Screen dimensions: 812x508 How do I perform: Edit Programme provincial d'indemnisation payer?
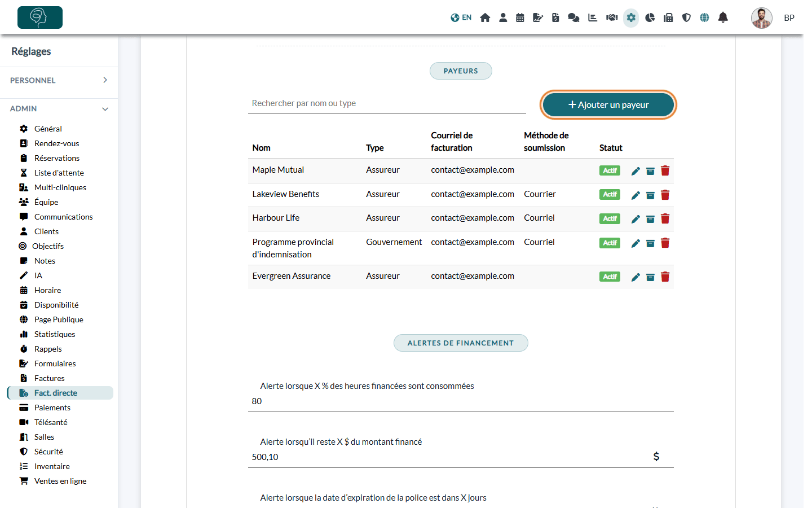(636, 243)
